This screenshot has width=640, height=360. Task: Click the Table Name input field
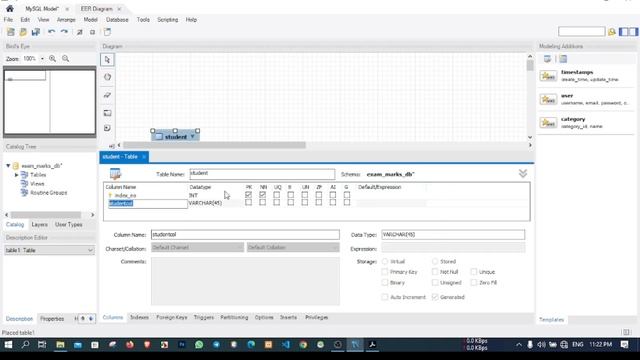tap(262, 174)
